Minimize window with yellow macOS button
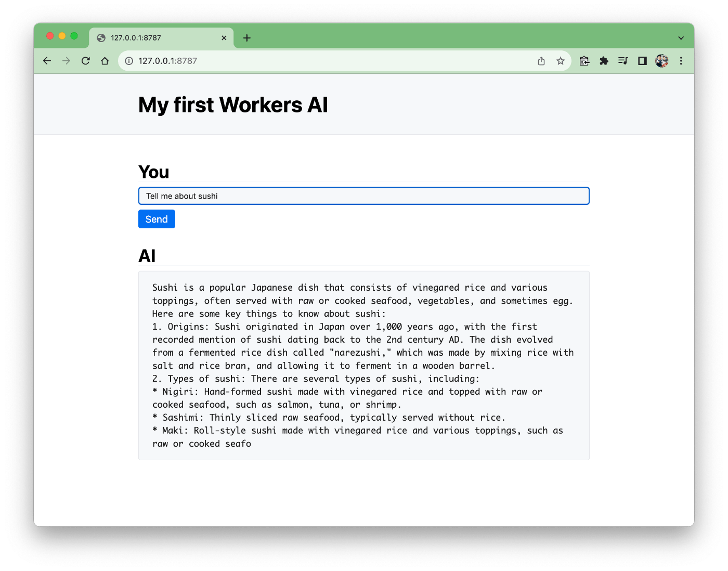This screenshot has width=728, height=571. pos(62,36)
